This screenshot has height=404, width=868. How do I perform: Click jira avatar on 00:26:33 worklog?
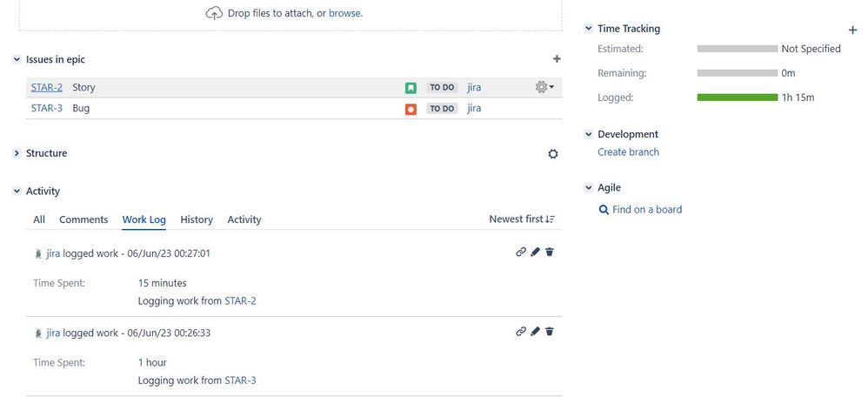coord(38,333)
